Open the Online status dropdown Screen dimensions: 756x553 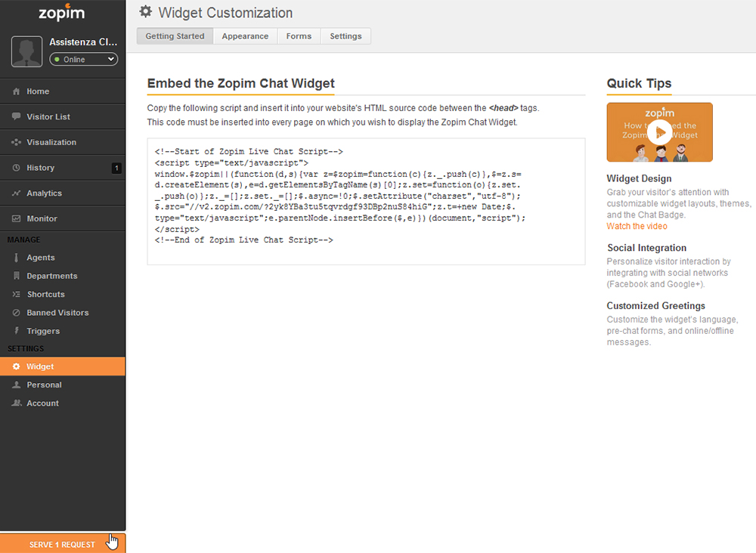(x=83, y=59)
